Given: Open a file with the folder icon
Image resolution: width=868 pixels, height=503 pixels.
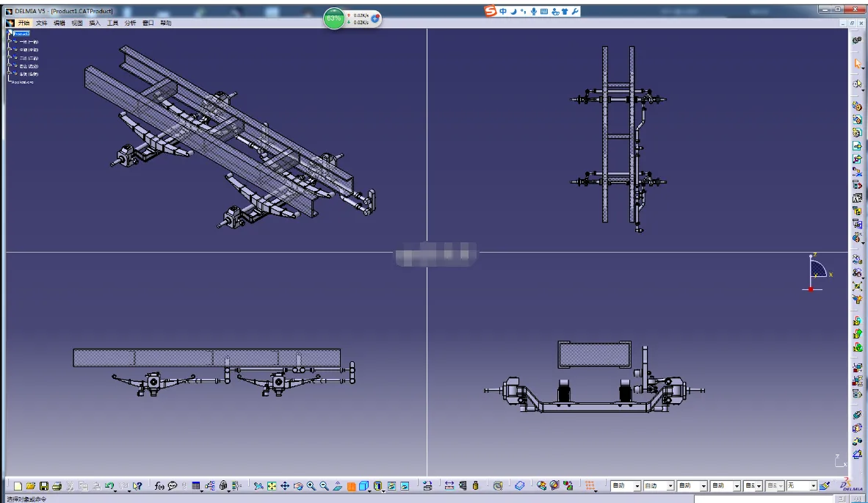Looking at the screenshot, I should coord(30,486).
